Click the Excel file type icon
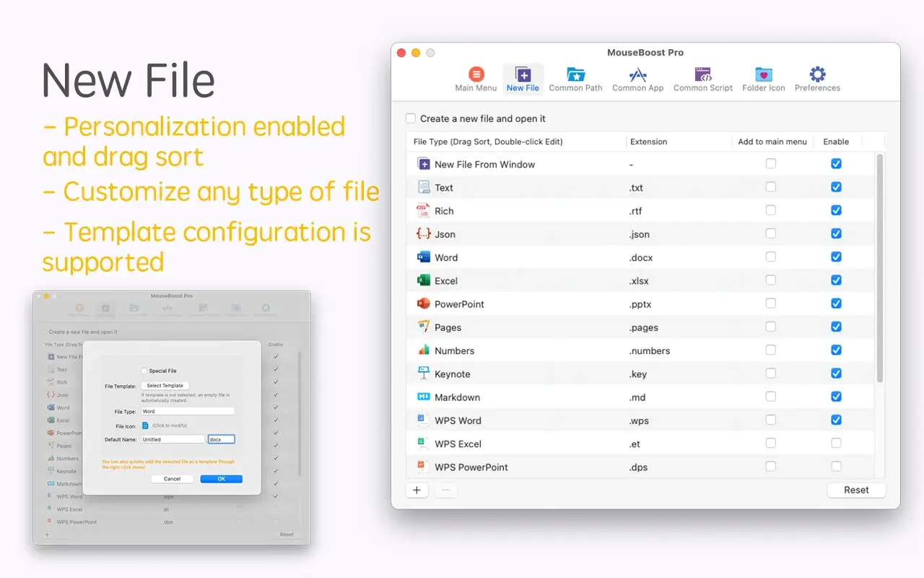Screen dimensions: 924x578 click(424, 280)
